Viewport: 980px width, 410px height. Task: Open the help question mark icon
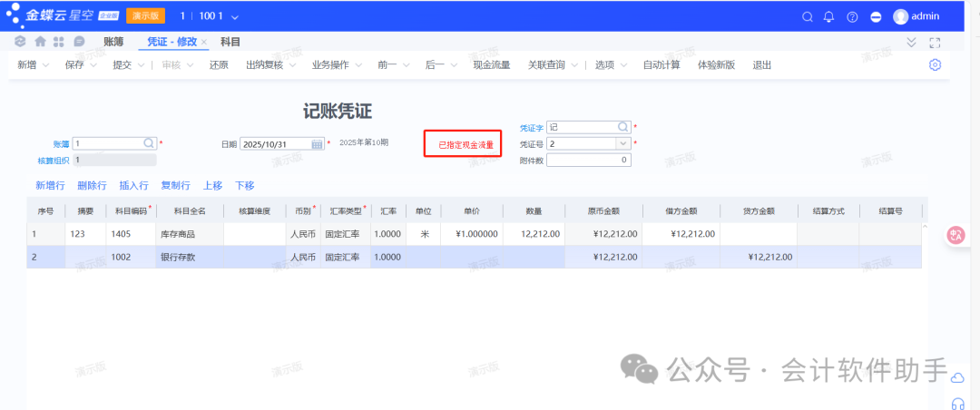(x=852, y=16)
